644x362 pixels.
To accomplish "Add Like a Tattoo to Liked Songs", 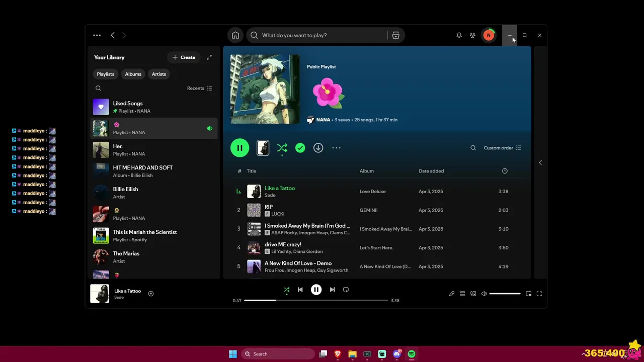I will (x=151, y=294).
